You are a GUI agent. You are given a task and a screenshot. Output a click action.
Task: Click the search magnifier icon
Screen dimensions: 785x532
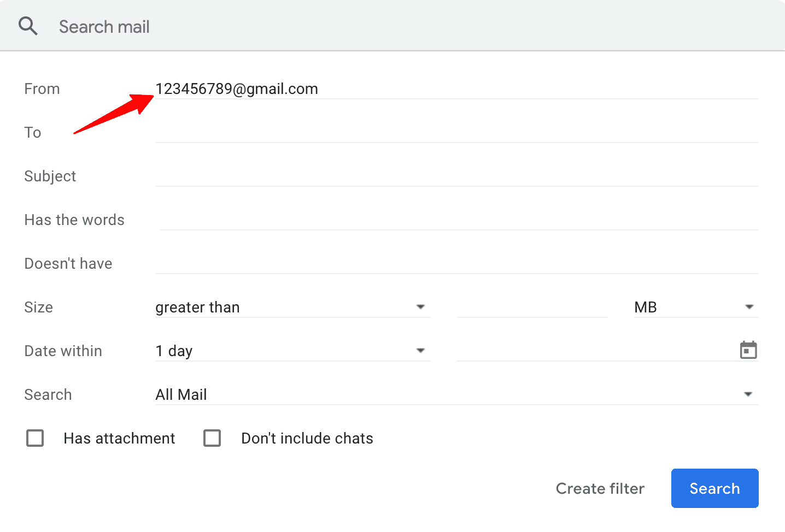[x=27, y=26]
